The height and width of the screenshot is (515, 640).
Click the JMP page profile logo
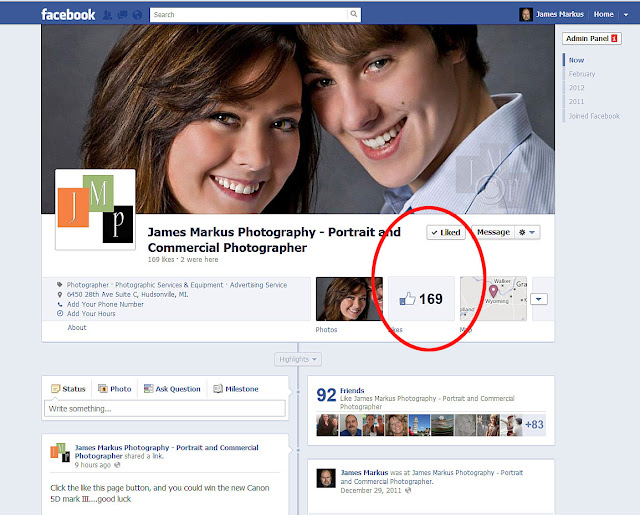[x=96, y=209]
